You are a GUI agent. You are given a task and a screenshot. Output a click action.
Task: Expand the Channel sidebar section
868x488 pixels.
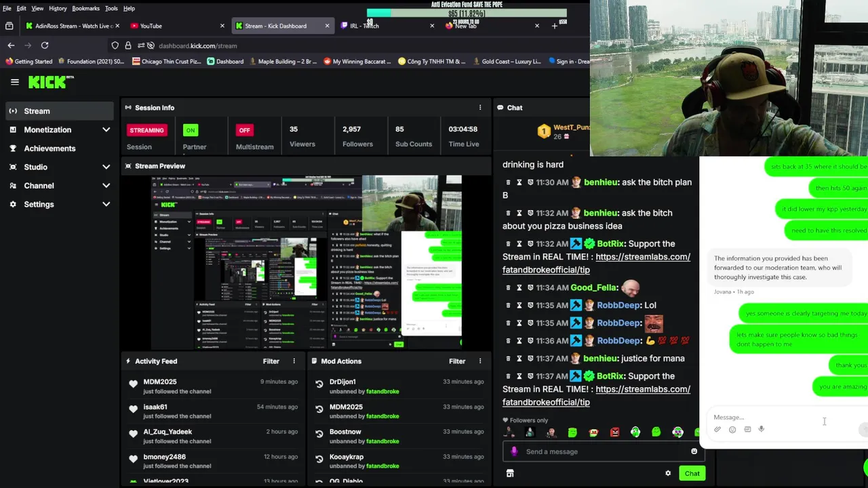[x=106, y=186]
